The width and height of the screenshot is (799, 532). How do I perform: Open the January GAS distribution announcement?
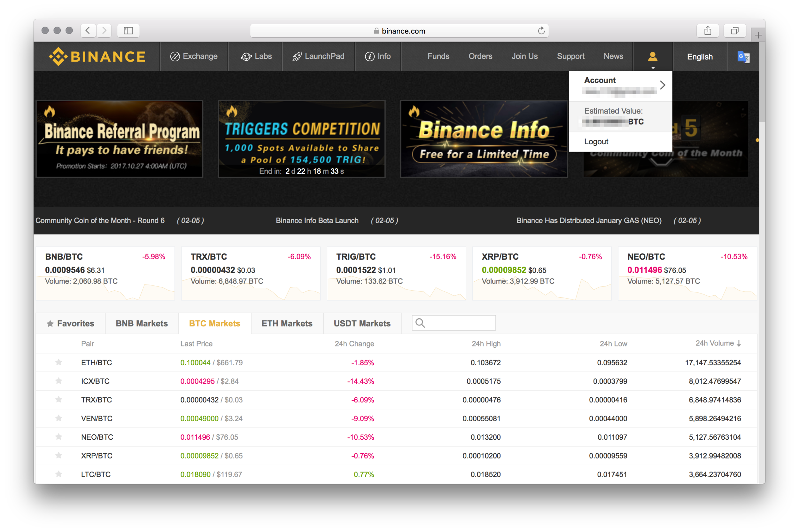tap(589, 221)
